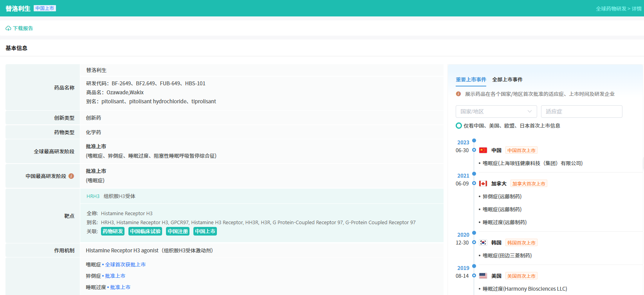Viewport: 644px width, 295px height.
Task: Click the 中国上市 badge next to the title
Action: tap(45, 8)
